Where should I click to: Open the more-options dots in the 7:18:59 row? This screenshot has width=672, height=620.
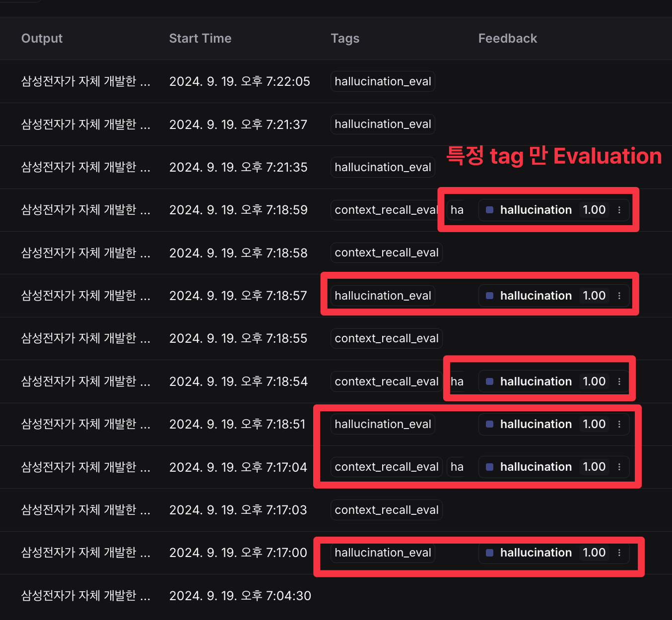click(x=619, y=210)
